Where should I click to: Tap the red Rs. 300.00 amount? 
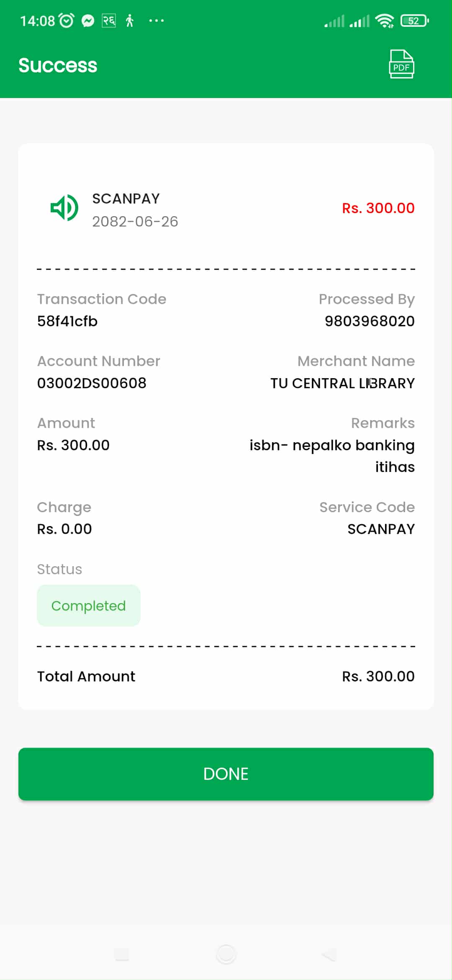(x=378, y=208)
